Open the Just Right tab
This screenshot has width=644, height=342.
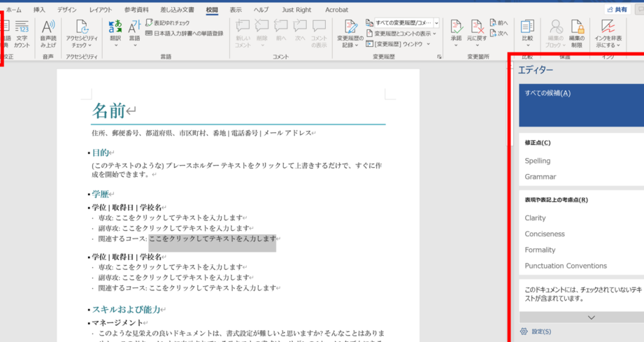(296, 10)
